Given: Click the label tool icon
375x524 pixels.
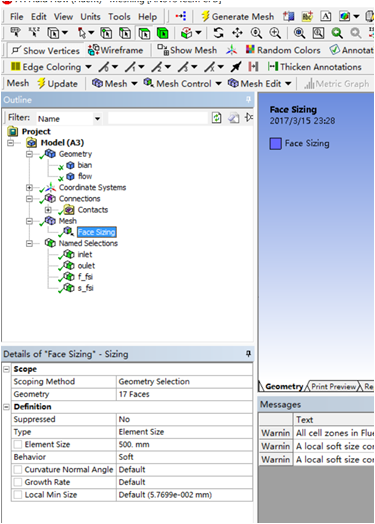Looking at the screenshot, I should [x=15, y=33].
